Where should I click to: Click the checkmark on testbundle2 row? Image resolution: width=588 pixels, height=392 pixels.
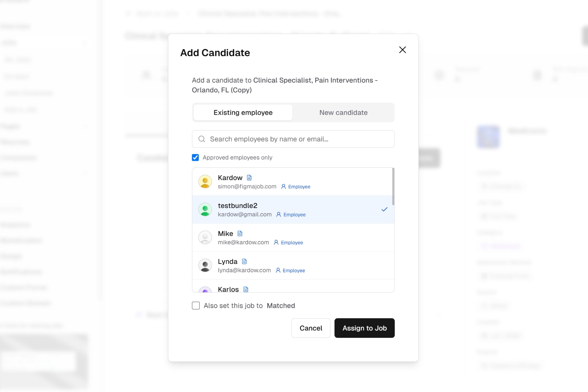[x=384, y=209]
